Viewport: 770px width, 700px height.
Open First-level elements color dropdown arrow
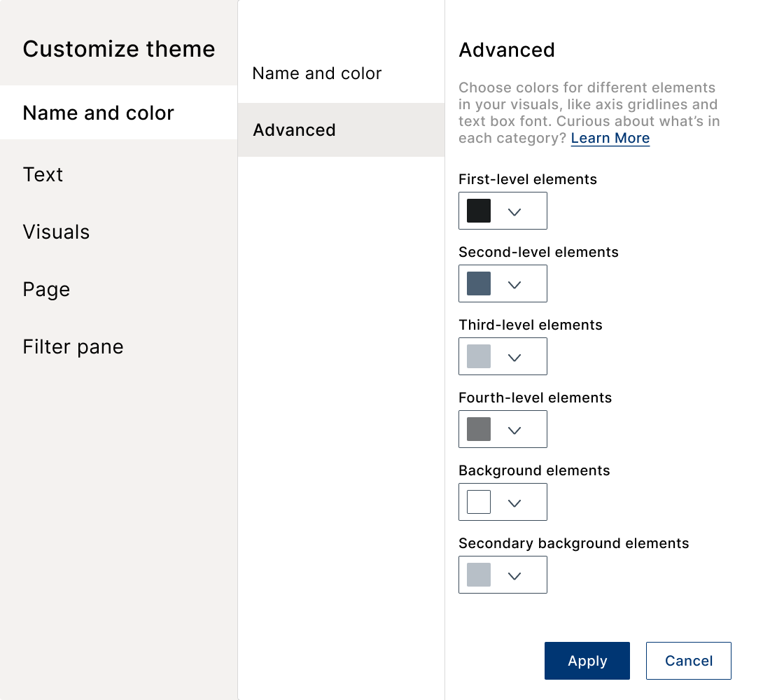pyautogui.click(x=514, y=211)
